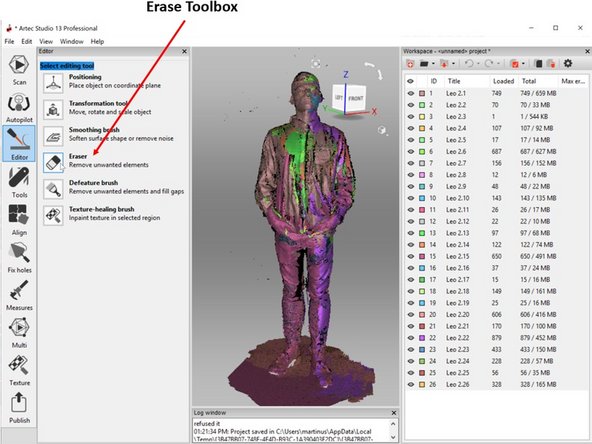Close the Editor panel
592x444 pixels.
[184, 51]
